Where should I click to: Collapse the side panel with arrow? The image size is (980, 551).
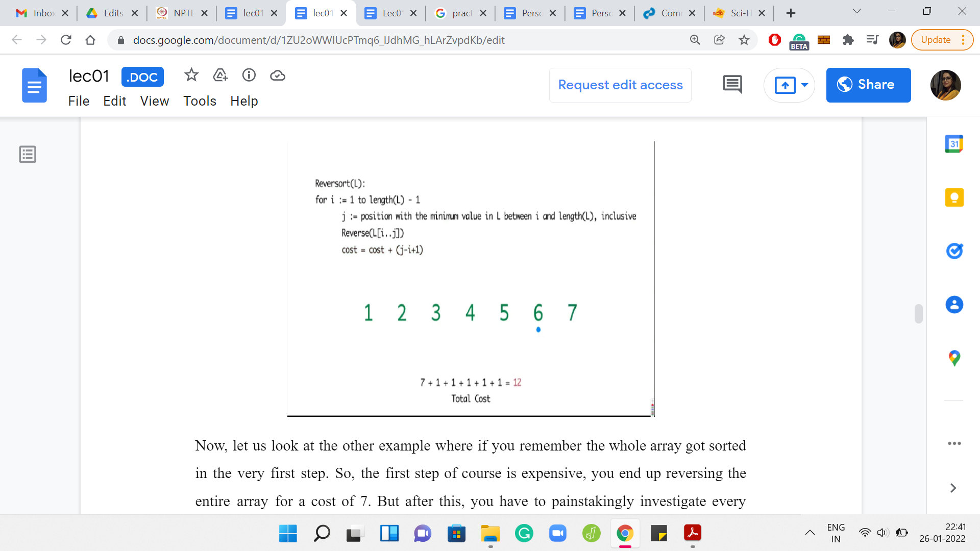point(953,488)
